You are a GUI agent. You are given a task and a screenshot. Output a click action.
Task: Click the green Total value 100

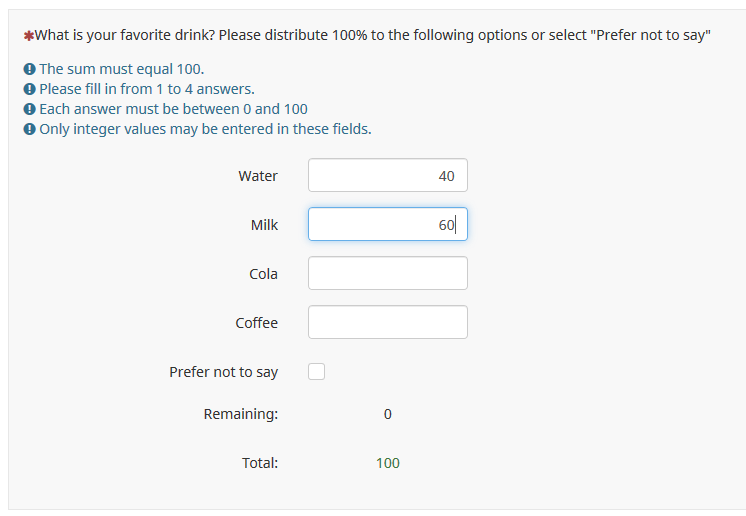pyautogui.click(x=387, y=463)
